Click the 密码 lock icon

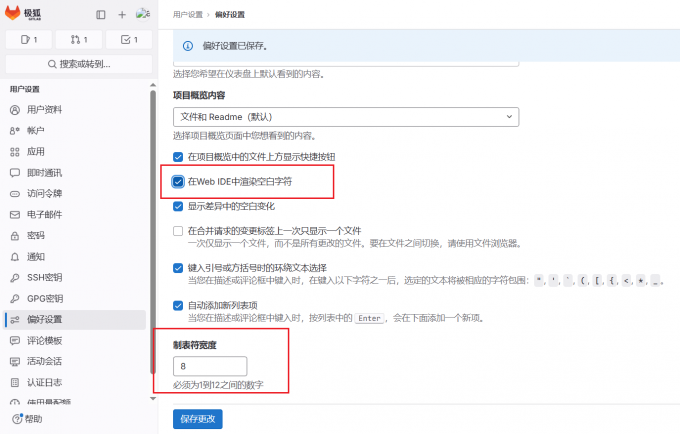tap(15, 236)
